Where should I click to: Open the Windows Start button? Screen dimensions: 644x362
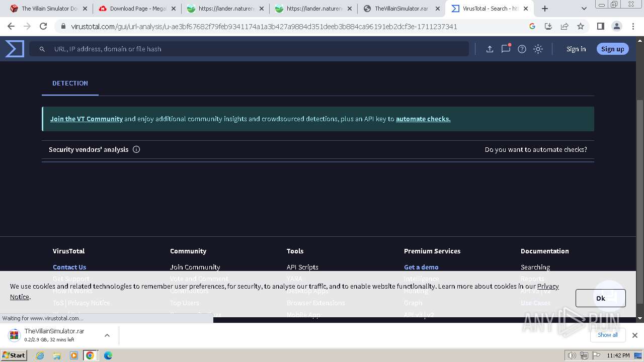pos(14,355)
